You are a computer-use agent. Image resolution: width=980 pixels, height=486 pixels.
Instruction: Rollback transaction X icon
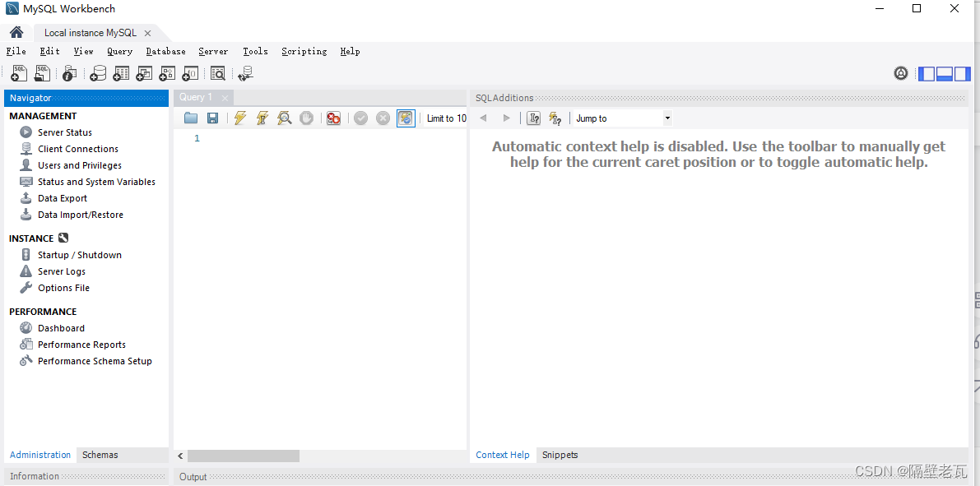[383, 118]
